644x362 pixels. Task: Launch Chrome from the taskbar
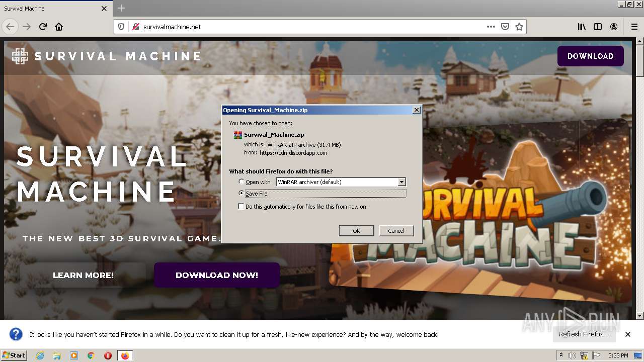point(91,355)
